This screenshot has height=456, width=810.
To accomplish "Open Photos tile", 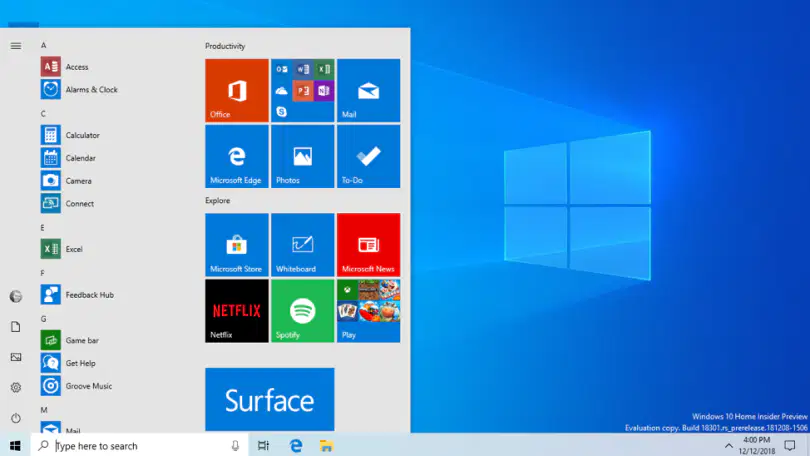I will pyautogui.click(x=303, y=156).
